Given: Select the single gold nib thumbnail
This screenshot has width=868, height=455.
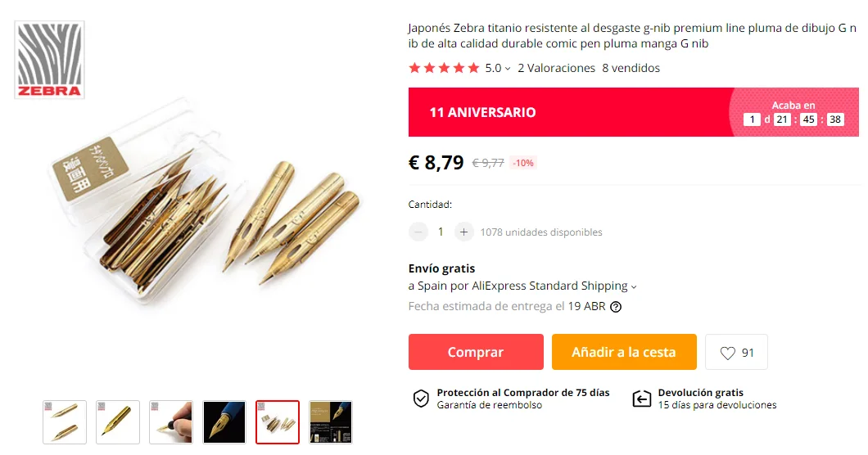Looking at the screenshot, I should (x=118, y=422).
